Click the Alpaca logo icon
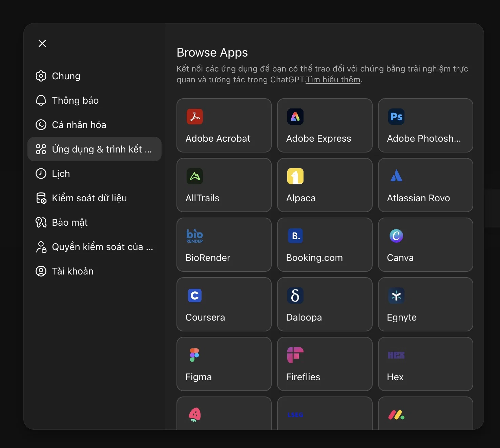Image resolution: width=500 pixels, height=448 pixels. 295,176
